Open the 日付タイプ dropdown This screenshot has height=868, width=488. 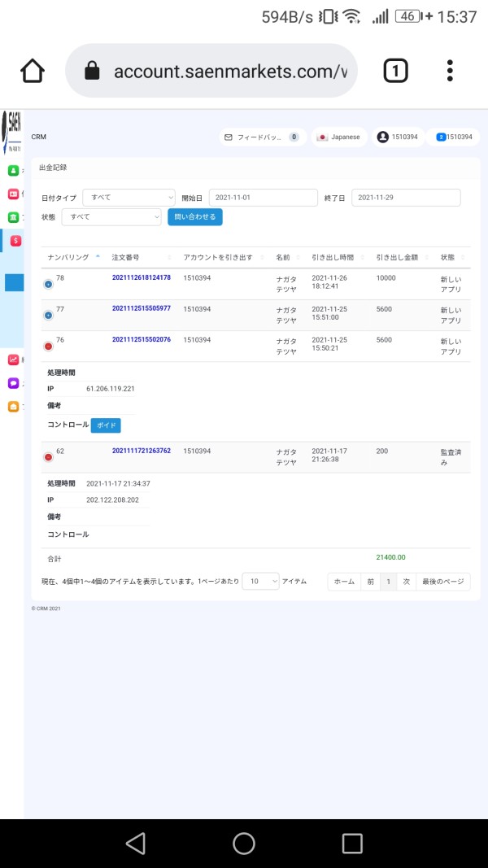click(x=129, y=198)
